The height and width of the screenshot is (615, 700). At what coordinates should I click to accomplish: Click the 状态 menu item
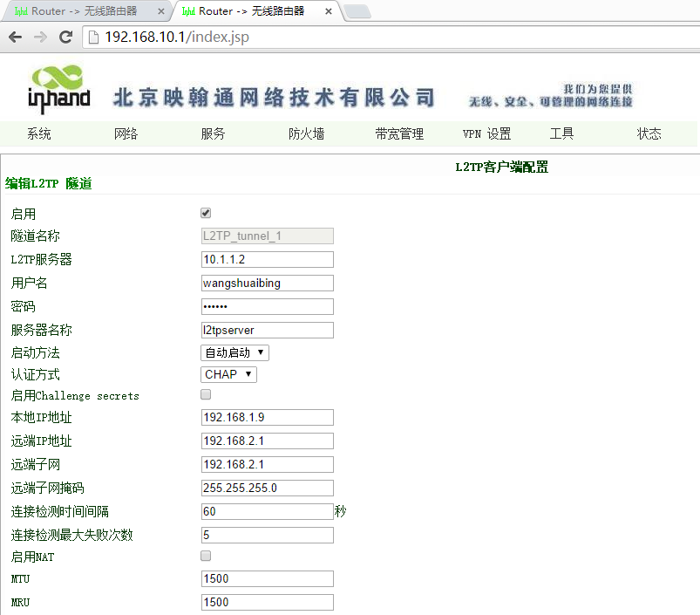(x=649, y=134)
